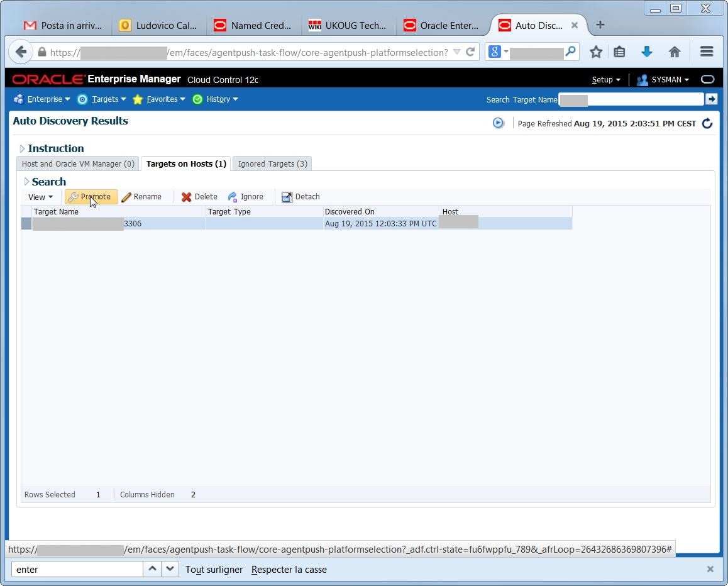The width and height of the screenshot is (728, 586).
Task: Click the search magnifier icon
Action: click(x=571, y=52)
